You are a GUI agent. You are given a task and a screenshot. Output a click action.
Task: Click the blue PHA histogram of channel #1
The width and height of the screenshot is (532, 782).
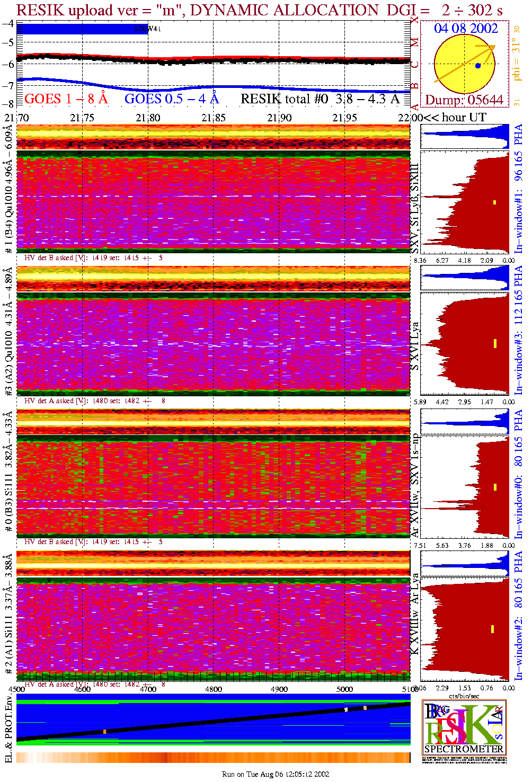465,136
